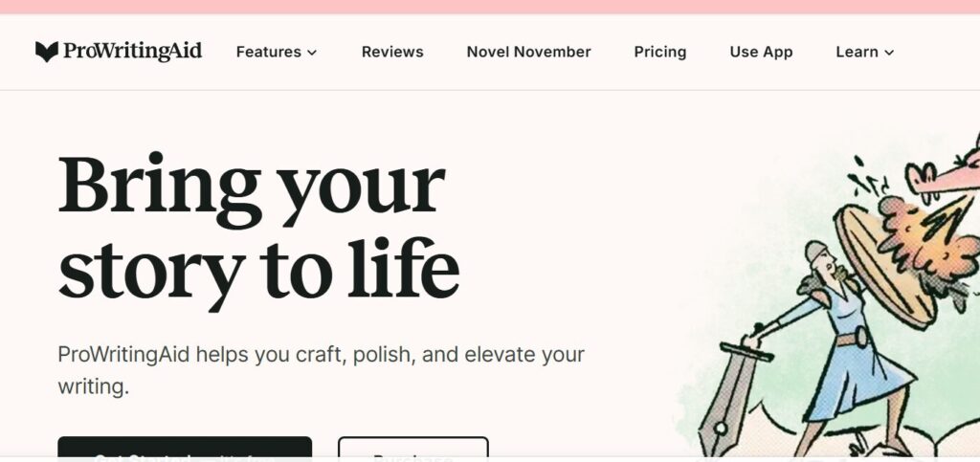Launch Use App from the navbar
Viewport: 980px width, 462px height.
coord(761,52)
